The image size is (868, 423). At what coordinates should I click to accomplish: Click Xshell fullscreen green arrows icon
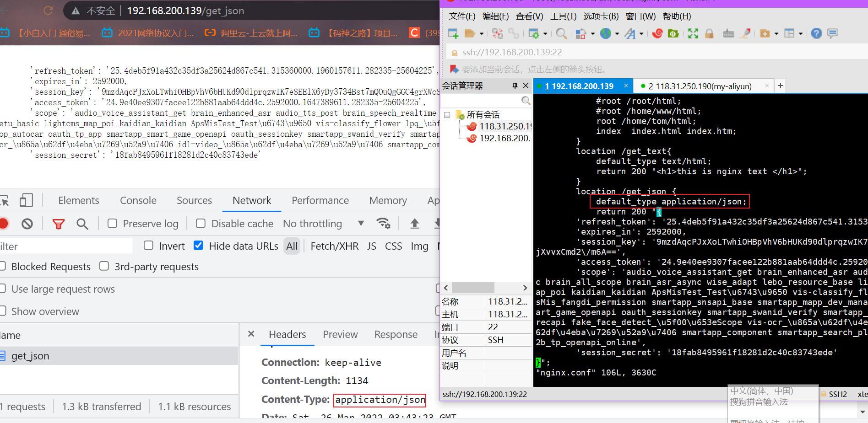click(693, 33)
